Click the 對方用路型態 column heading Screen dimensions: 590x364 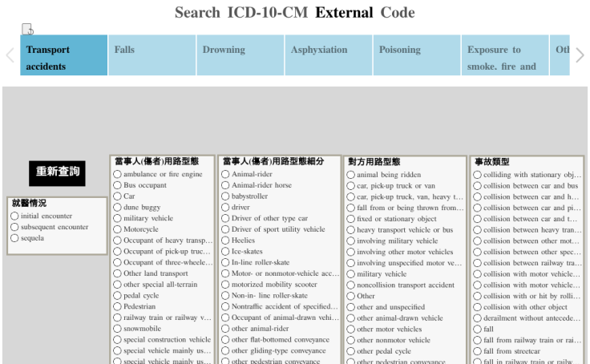coord(374,162)
